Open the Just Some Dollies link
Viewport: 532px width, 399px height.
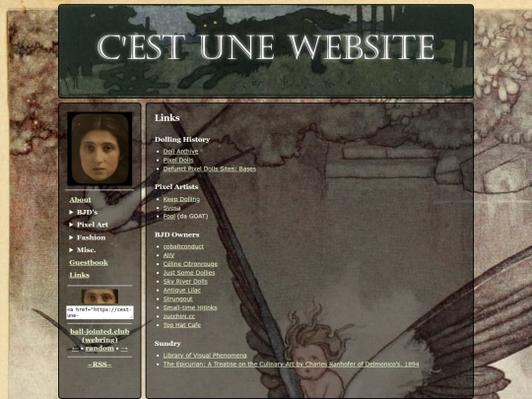[189, 273]
